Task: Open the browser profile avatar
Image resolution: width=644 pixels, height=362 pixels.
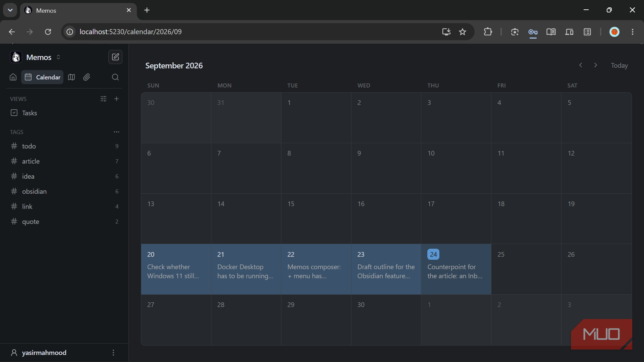Action: 614,32
